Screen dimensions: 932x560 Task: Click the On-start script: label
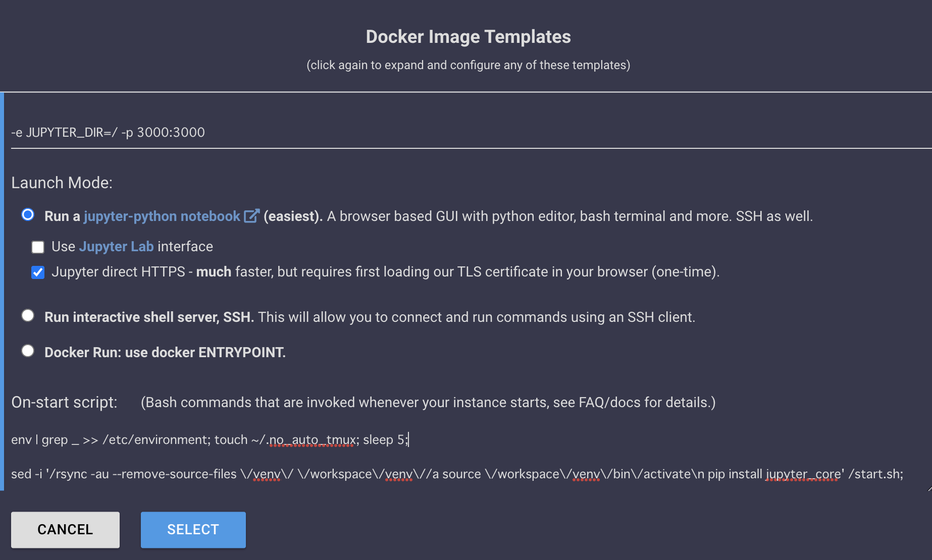[64, 403]
